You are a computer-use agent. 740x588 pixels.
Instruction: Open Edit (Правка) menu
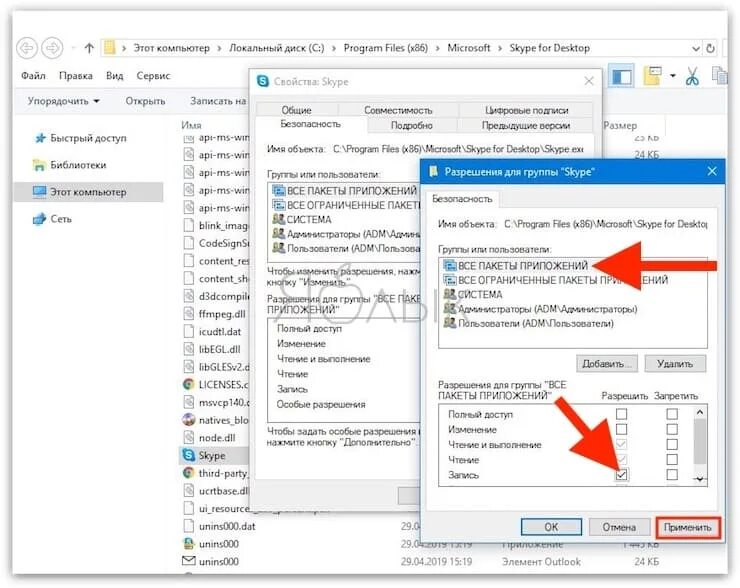click(x=76, y=76)
